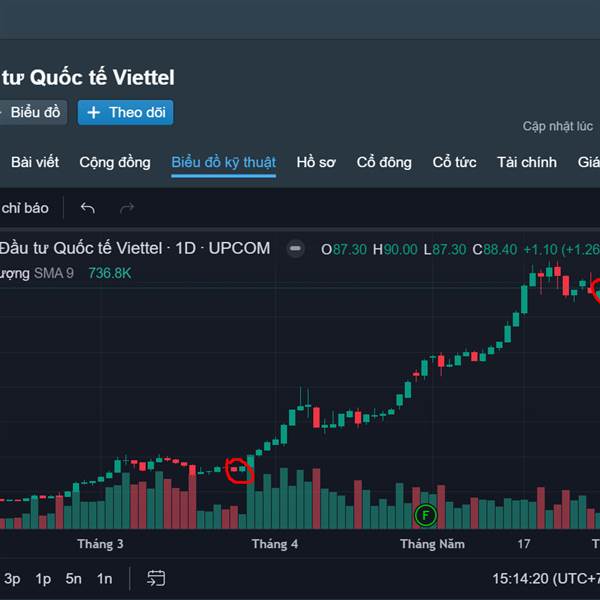Click the L87.30 low price value
The image size is (600, 600).
(445, 249)
